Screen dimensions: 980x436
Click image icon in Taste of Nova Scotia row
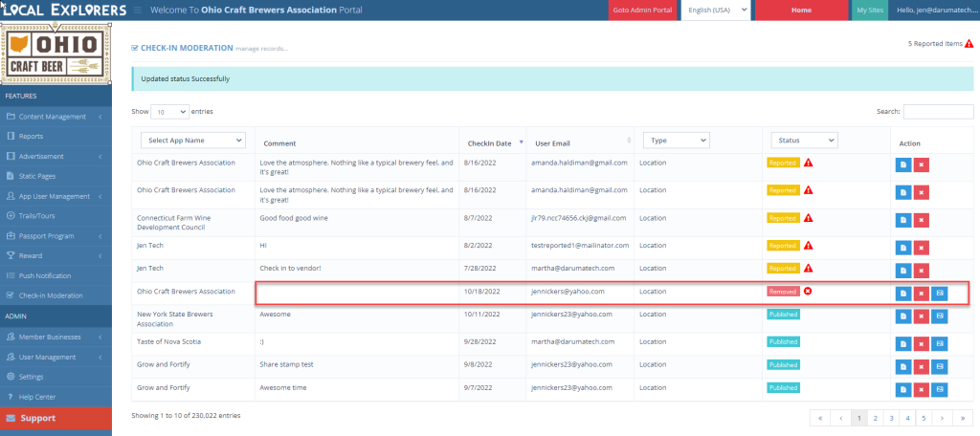940,344
